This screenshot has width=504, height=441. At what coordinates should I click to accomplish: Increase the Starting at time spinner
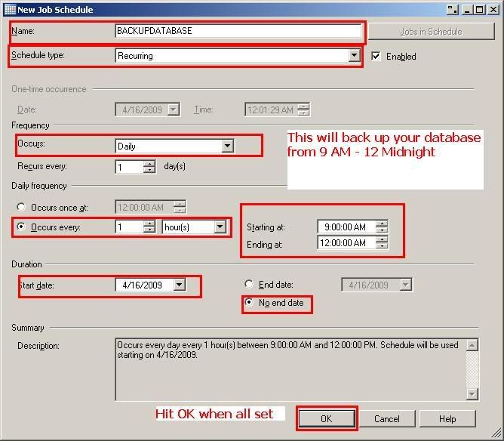click(x=383, y=224)
